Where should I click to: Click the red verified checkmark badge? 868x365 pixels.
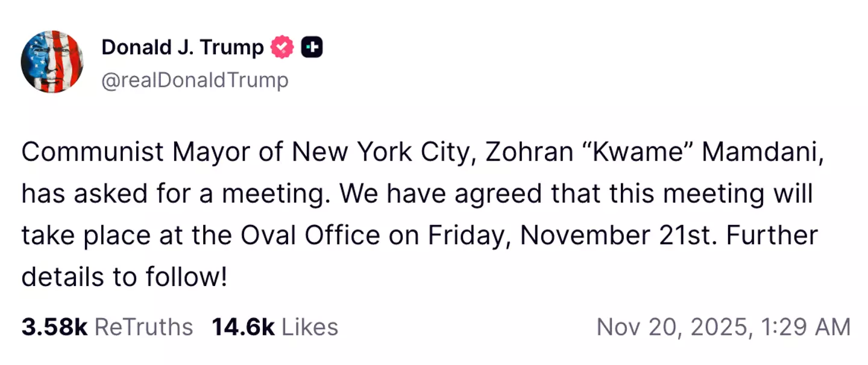(282, 48)
